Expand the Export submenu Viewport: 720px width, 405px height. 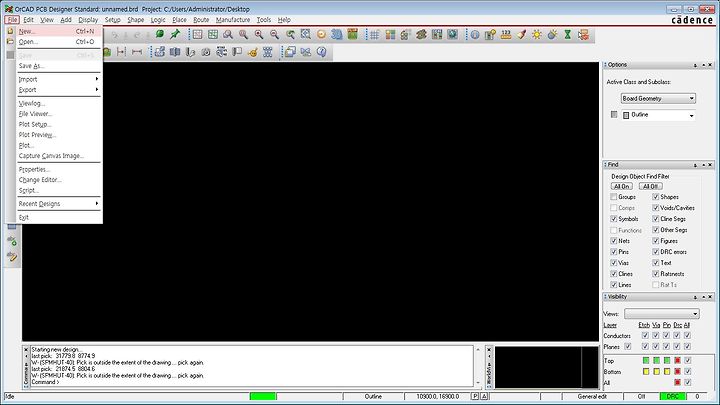tap(58, 90)
